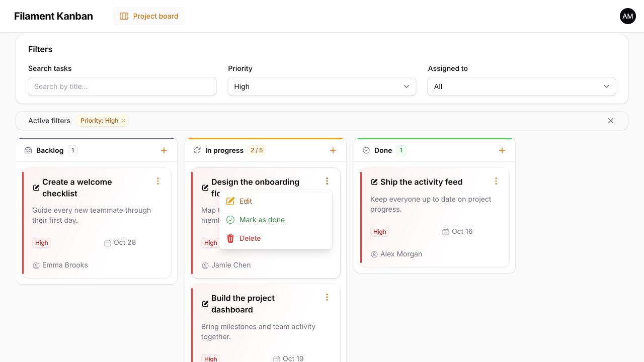Add a task to the In progress column
Screen dimensions: 644x362
tap(333, 150)
